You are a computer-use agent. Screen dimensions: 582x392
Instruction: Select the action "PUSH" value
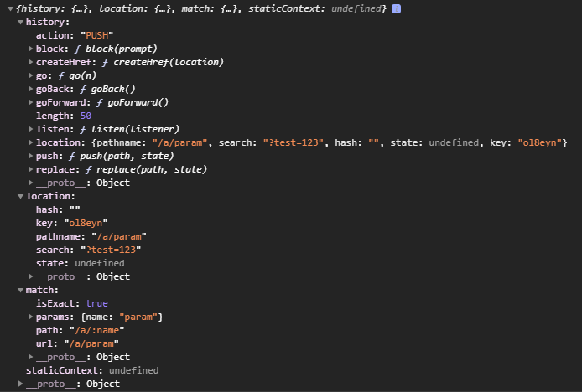point(97,35)
